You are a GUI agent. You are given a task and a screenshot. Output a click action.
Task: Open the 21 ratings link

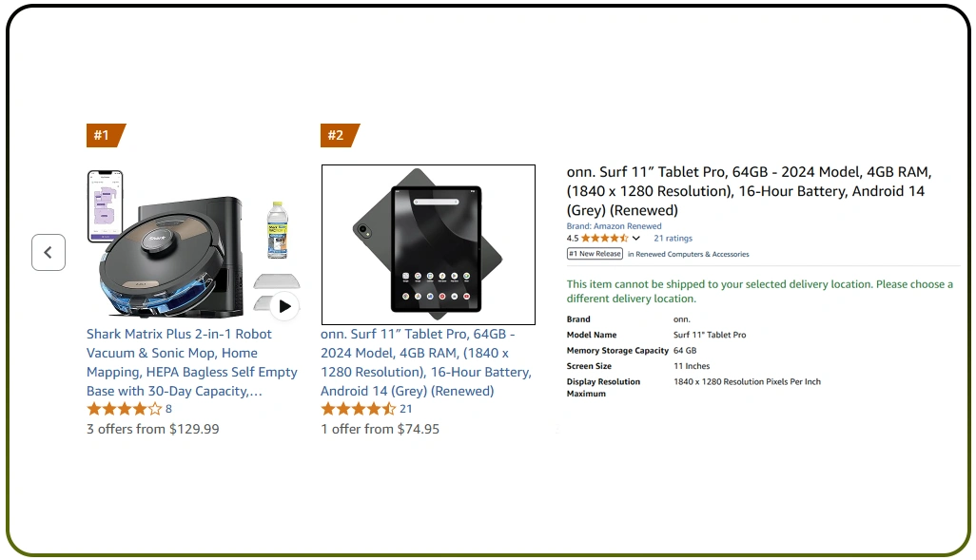[673, 239]
